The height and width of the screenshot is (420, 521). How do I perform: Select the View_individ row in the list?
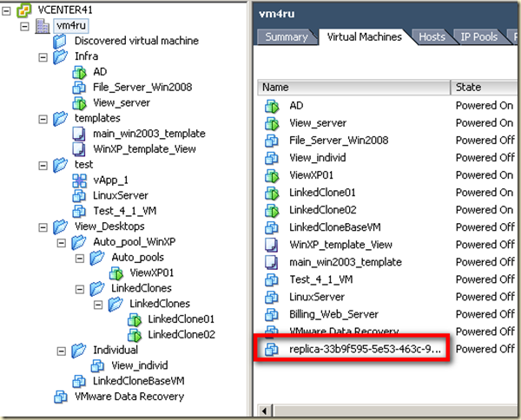pyautogui.click(x=387, y=158)
